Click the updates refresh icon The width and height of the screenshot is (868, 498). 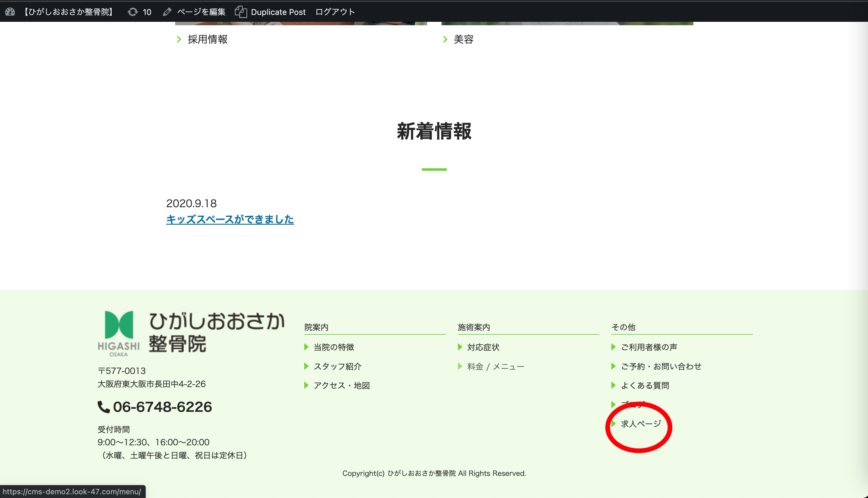click(133, 12)
